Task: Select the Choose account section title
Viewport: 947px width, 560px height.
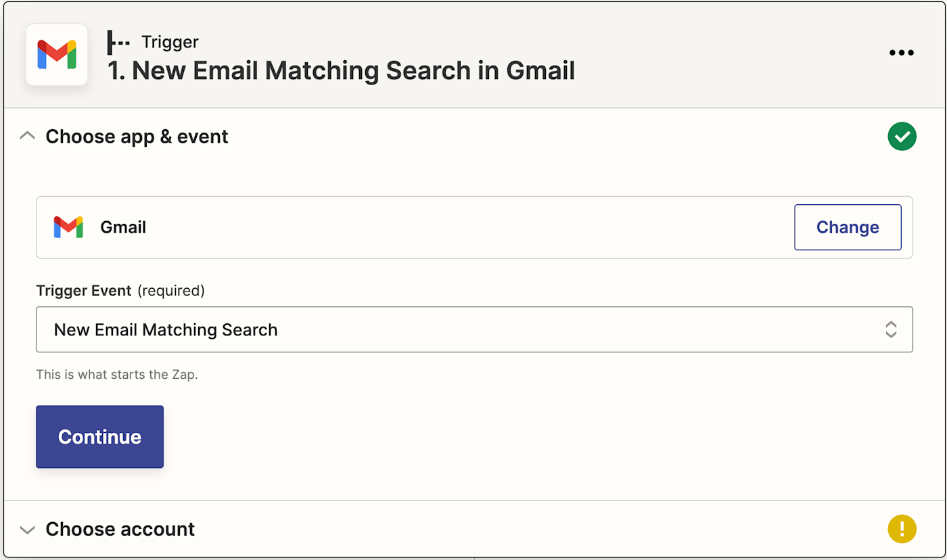Action: coord(120,529)
